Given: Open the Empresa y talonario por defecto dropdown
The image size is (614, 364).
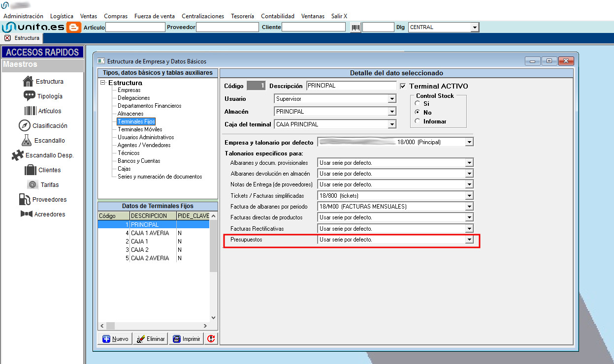Looking at the screenshot, I should click(469, 142).
